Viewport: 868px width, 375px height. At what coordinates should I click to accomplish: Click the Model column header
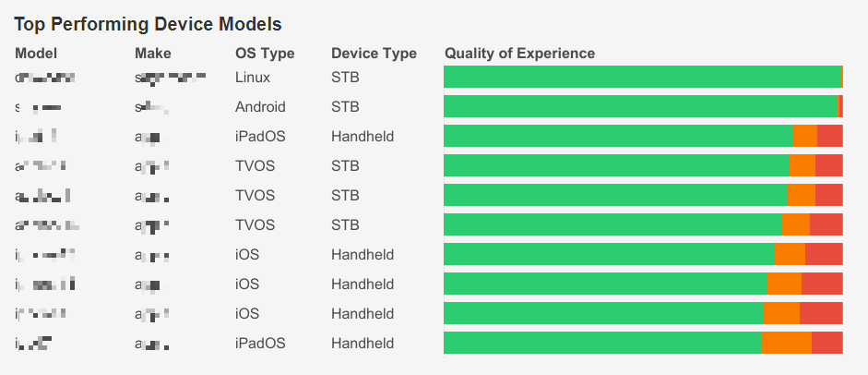(x=36, y=53)
